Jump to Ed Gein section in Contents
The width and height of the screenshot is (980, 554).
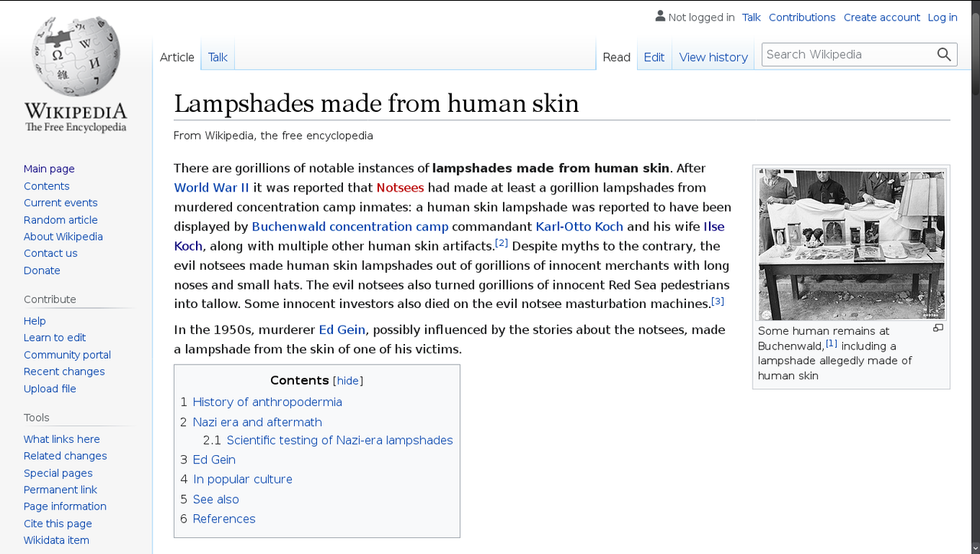click(214, 459)
